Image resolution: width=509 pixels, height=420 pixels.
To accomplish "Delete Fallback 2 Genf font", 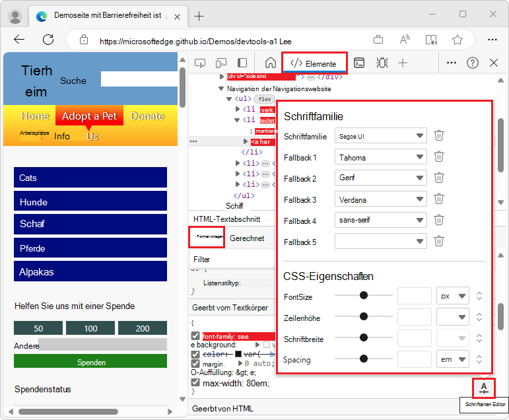I will (x=439, y=178).
